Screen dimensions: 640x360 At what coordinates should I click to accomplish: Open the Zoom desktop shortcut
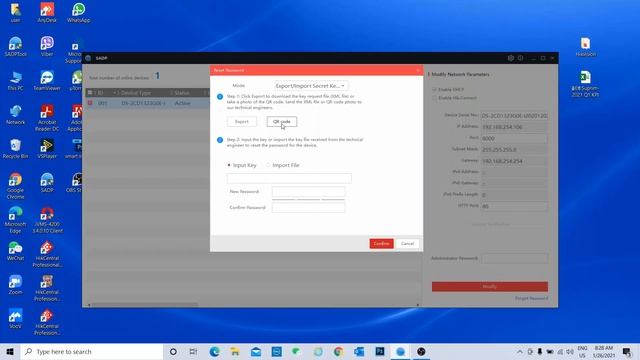click(x=16, y=284)
